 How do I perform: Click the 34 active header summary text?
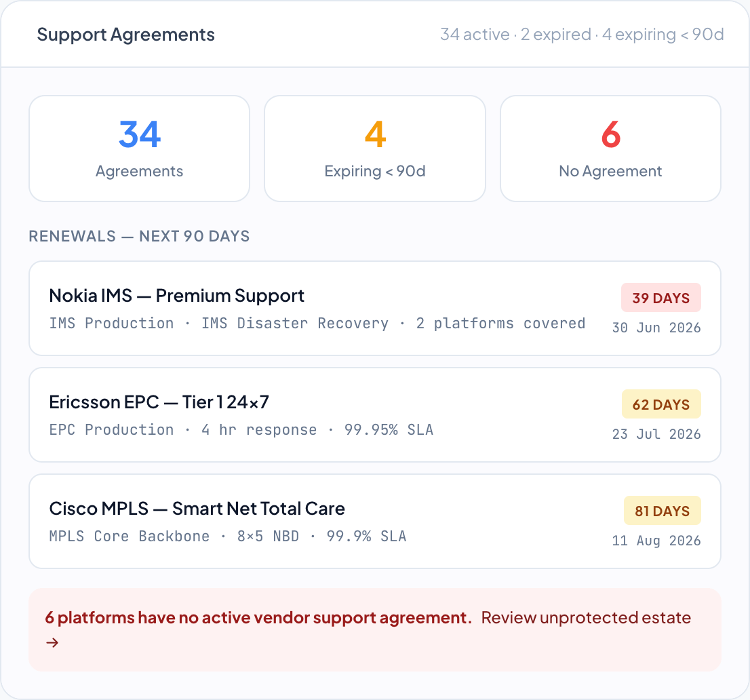pos(475,35)
